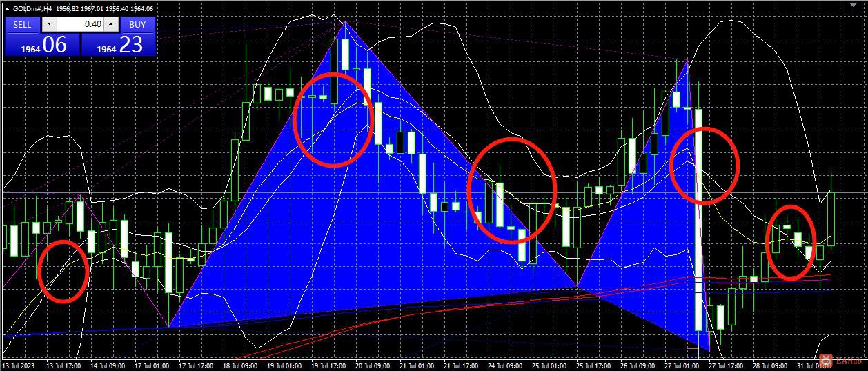The width and height of the screenshot is (868, 371).
Task: Increase the lot volume with up arrow
Action: tap(110, 24)
